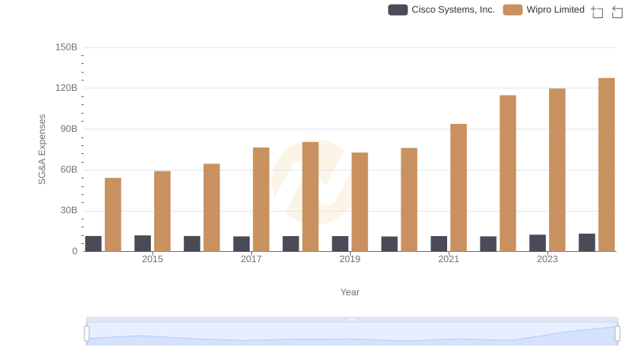The height and width of the screenshot is (364, 632).
Task: Click the Cisco Systems, Inc. legend label
Action: (453, 9)
